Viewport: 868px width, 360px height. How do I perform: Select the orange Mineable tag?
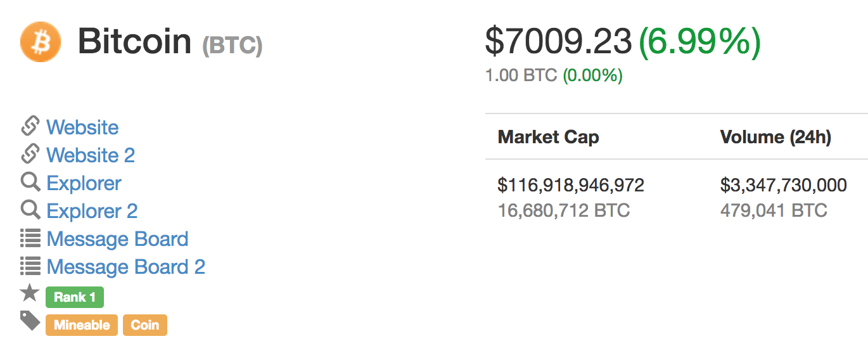tap(82, 325)
